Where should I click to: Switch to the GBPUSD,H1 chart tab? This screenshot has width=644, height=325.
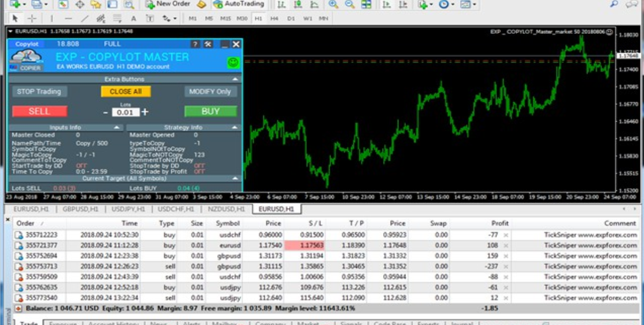click(80, 209)
